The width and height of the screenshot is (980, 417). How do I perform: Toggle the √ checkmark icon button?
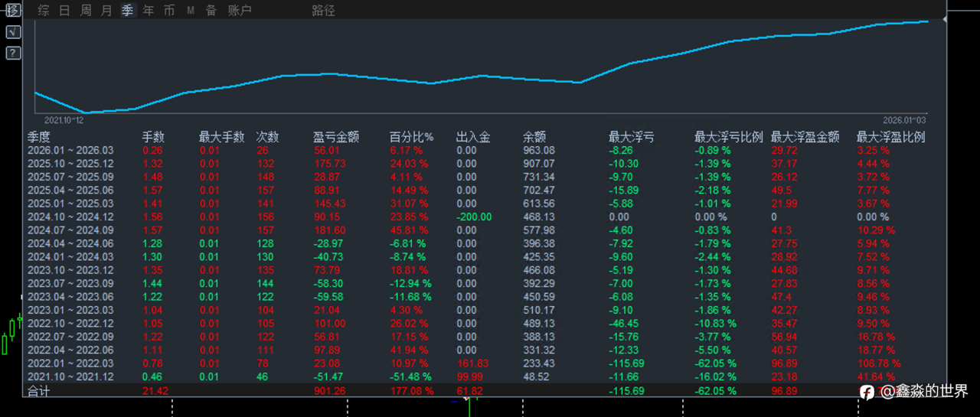click(13, 32)
